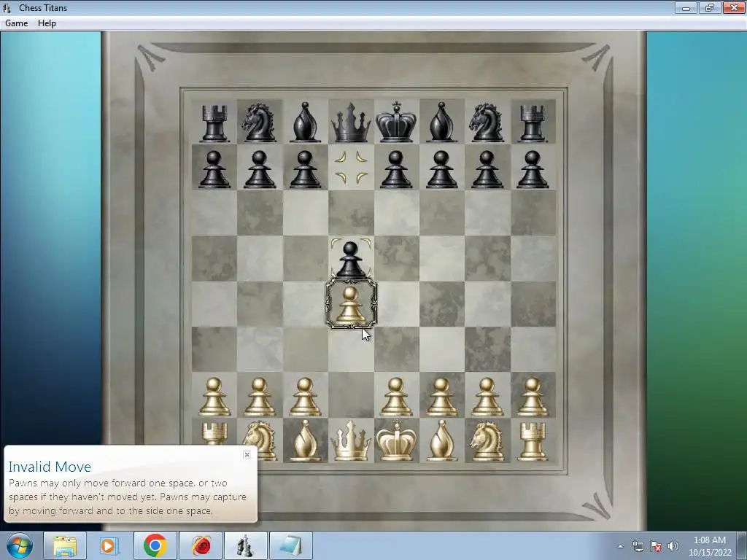Click the black pawn on f7
The width and height of the screenshot is (747, 560).
441,169
